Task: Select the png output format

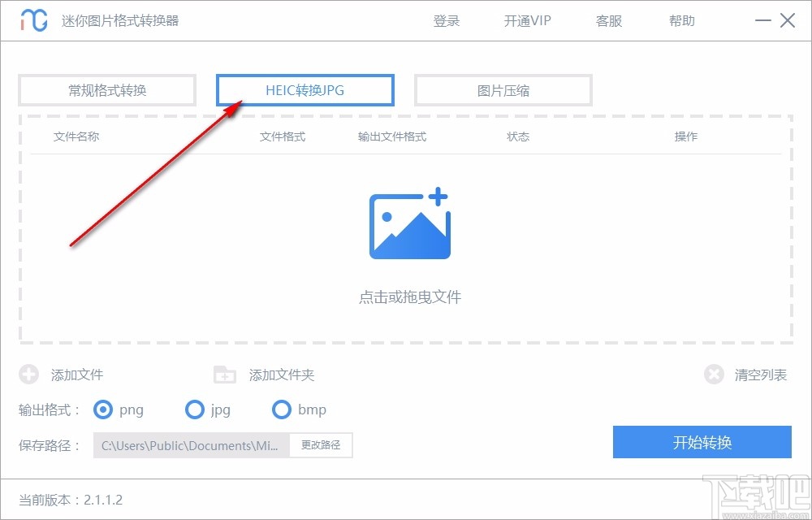Action: (103, 410)
